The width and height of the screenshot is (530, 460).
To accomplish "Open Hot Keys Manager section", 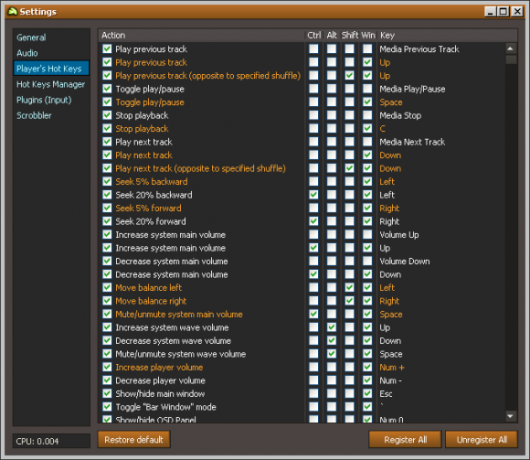I will click(51, 84).
